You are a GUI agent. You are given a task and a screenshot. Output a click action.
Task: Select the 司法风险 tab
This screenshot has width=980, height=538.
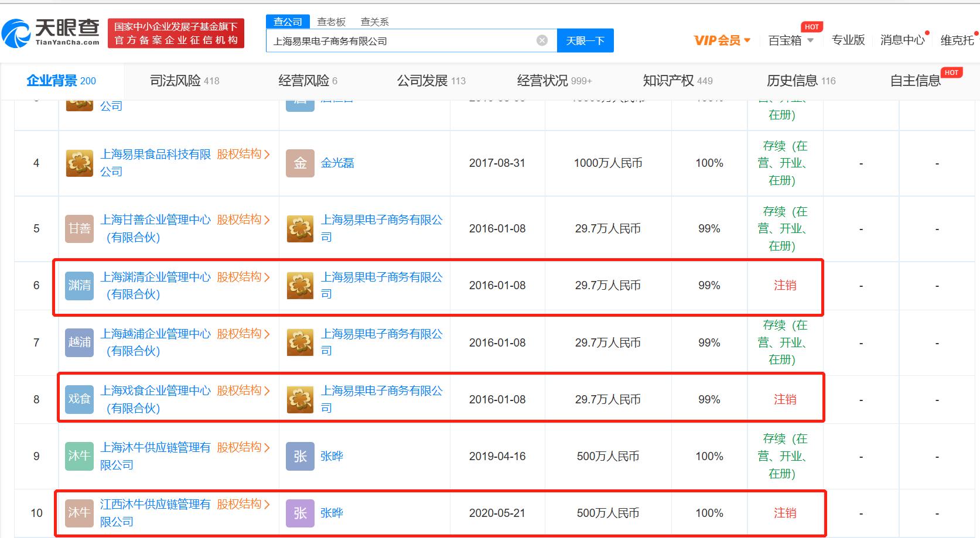pos(185,81)
